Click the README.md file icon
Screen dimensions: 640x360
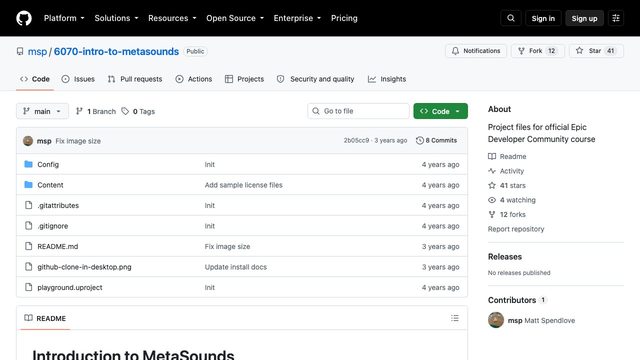pyautogui.click(x=28, y=246)
